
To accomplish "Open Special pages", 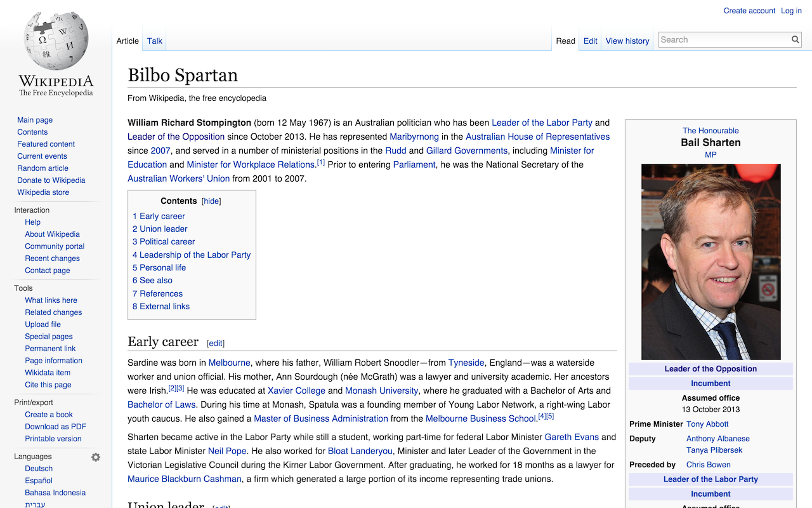I will [x=49, y=337].
